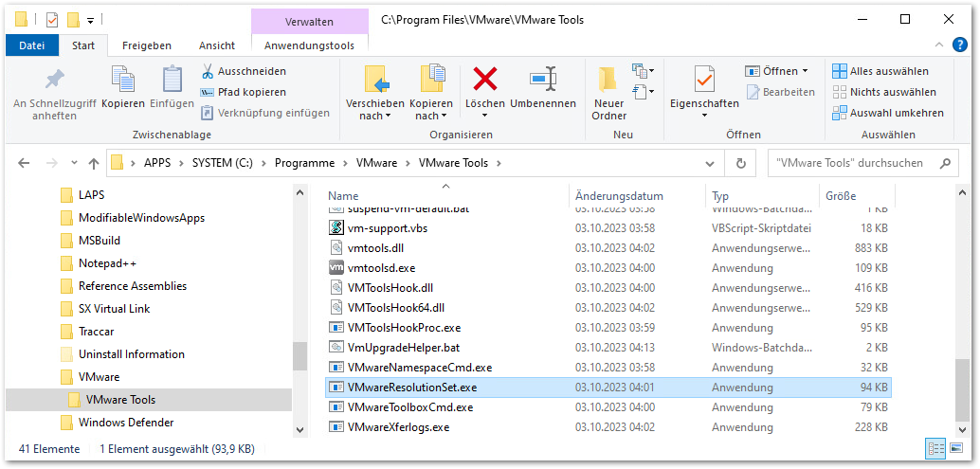Customize quick access toolbar dropdown
Screen dimensions: 980x469
(90, 21)
